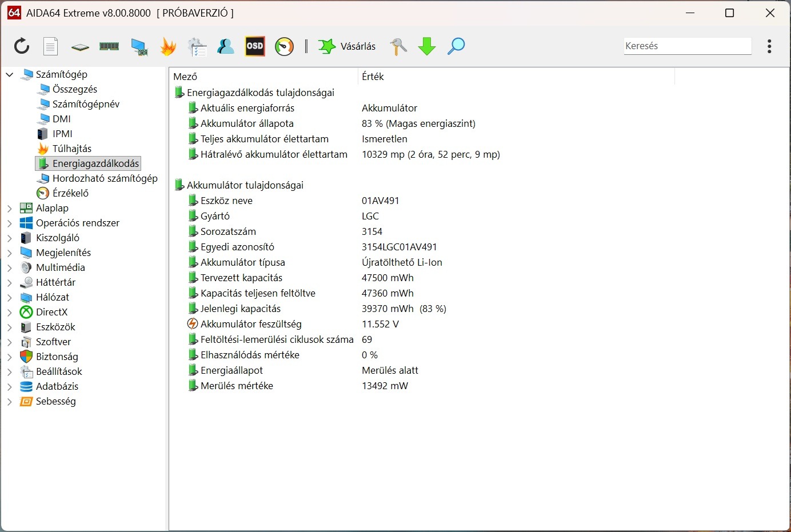791x532 pixels.
Task: Open the SensorPanel gauge icon
Action: [x=284, y=46]
